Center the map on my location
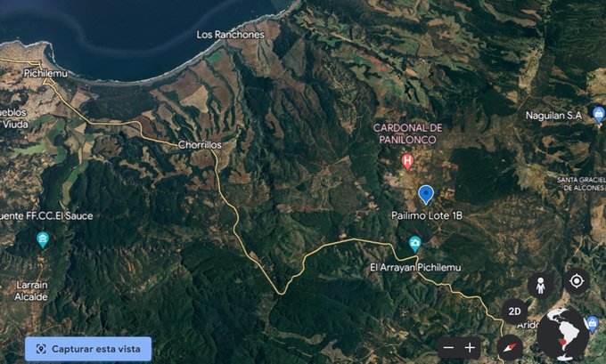The height and width of the screenshot is (364, 606). [577, 281]
